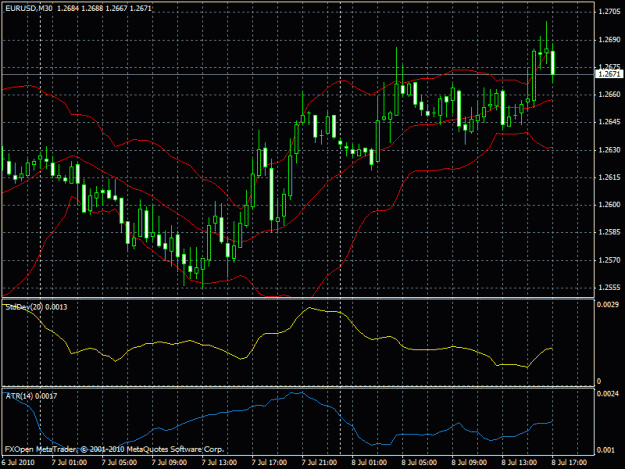Click the ATR(14) 0.0017 indicator label
625x469 pixels.
[31, 396]
